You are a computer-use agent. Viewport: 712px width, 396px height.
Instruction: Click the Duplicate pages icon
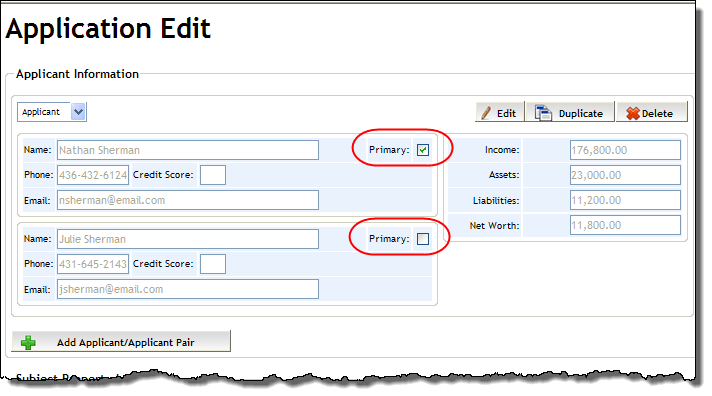(x=543, y=113)
